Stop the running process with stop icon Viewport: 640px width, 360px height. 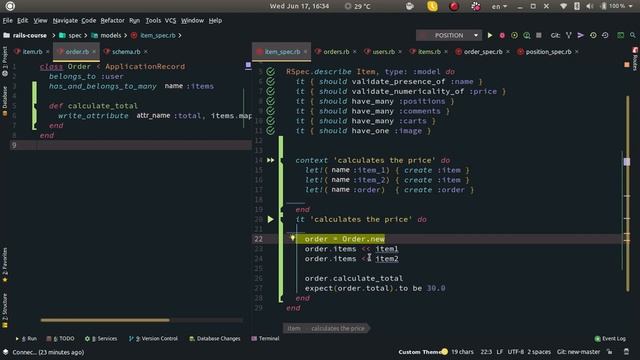539,36
